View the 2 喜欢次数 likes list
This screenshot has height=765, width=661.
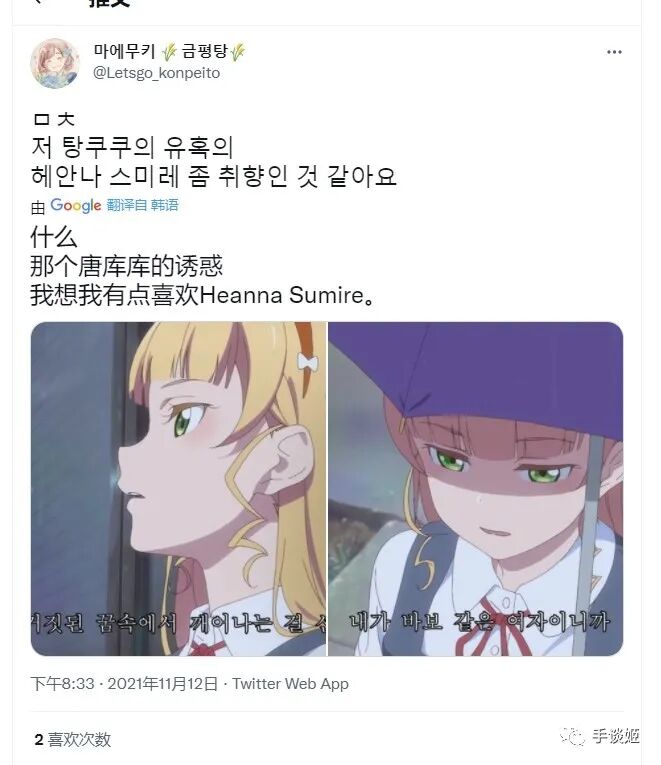pyautogui.click(x=73, y=740)
